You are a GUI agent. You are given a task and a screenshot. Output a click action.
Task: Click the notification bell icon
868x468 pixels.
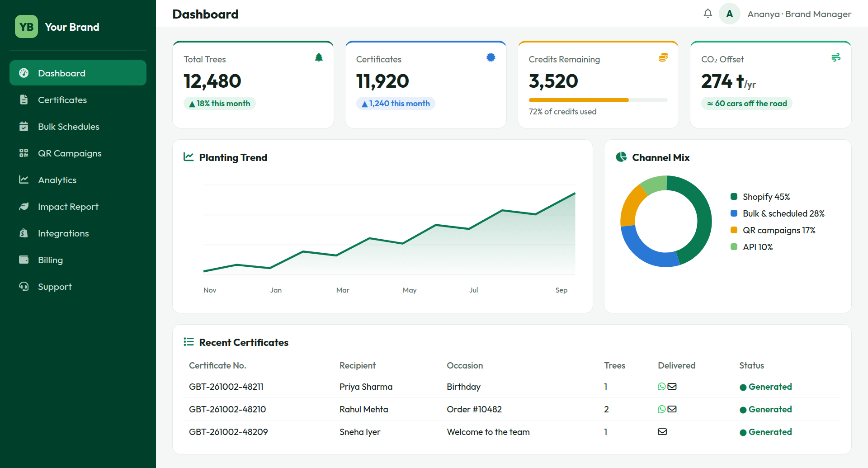tap(708, 14)
